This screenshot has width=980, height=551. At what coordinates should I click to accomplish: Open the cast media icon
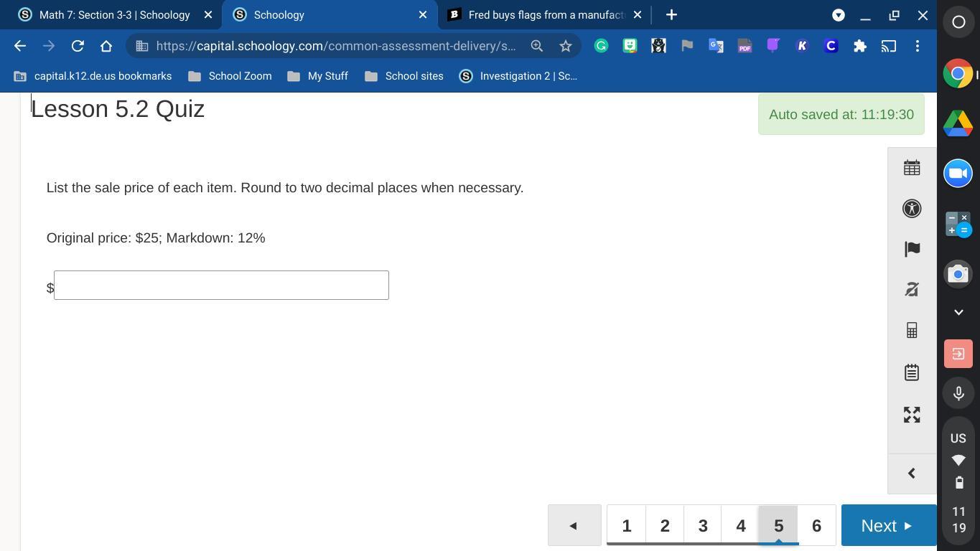[889, 46]
